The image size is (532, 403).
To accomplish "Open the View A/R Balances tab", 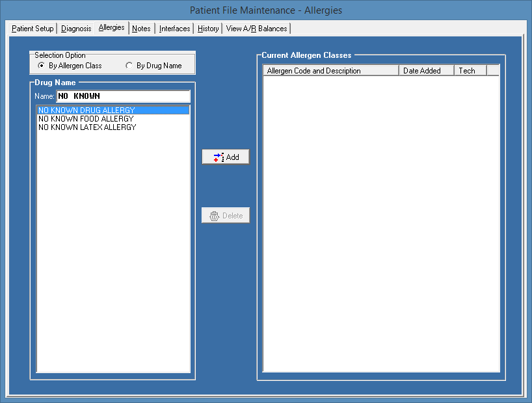I will click(256, 28).
